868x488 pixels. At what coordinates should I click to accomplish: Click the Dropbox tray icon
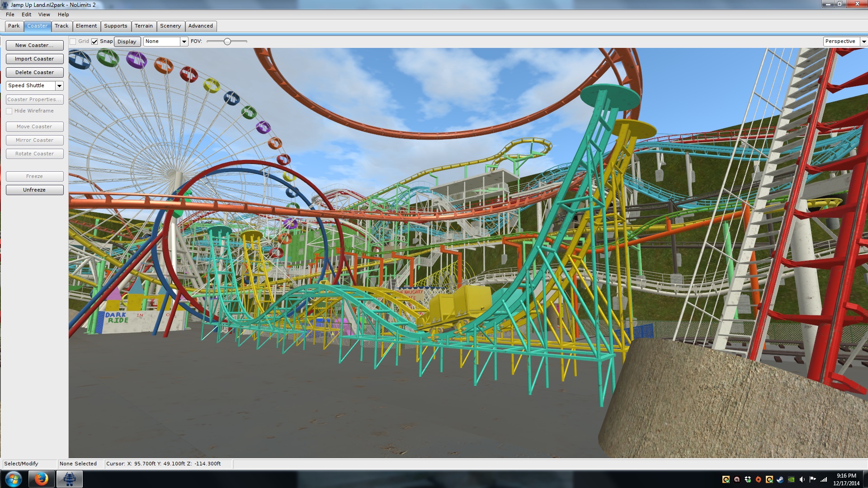click(748, 479)
